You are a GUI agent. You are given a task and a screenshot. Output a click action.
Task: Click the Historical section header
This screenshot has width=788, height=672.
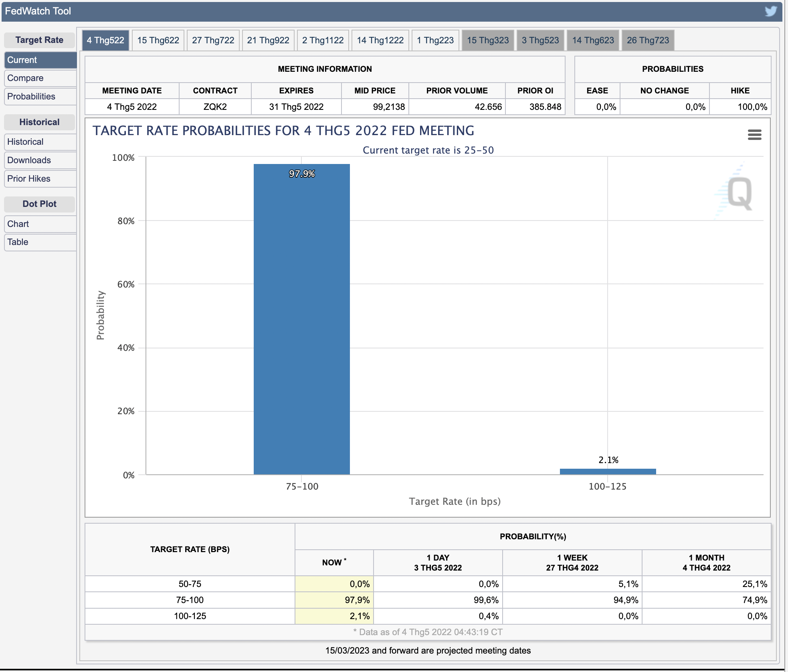click(39, 122)
